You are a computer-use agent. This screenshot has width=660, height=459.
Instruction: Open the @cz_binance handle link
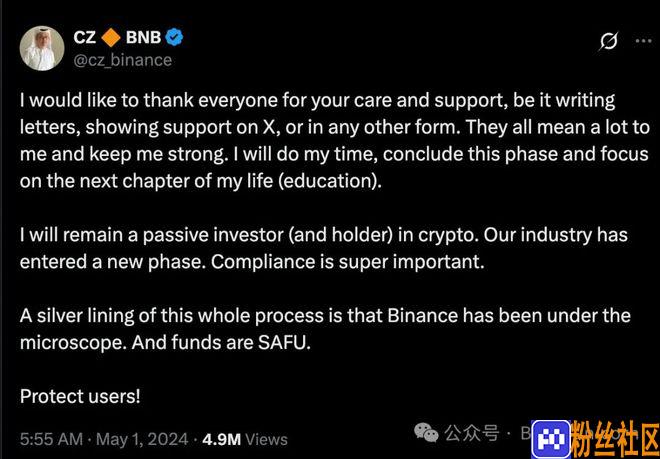[122, 60]
